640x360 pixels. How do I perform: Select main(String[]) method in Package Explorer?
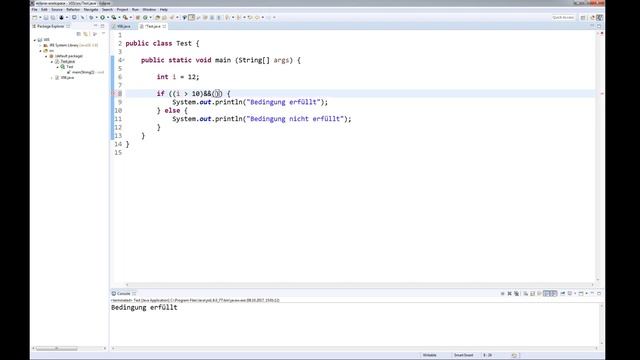tap(85, 72)
